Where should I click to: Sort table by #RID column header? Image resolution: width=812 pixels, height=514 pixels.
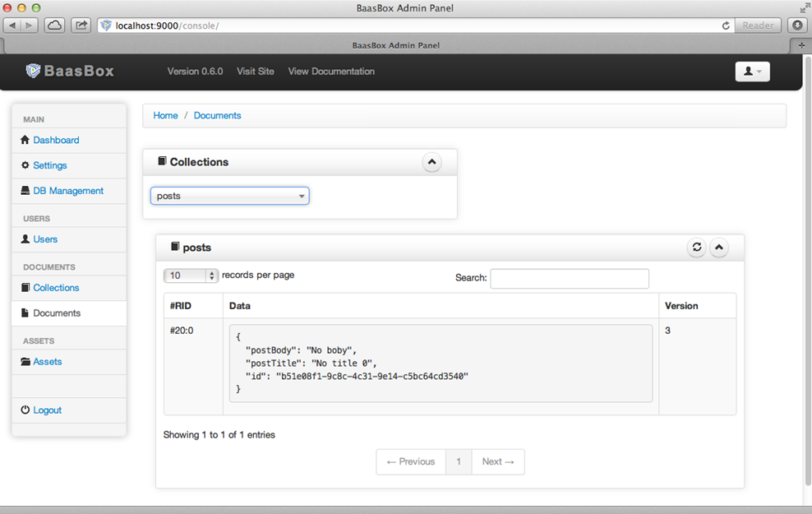click(193, 306)
